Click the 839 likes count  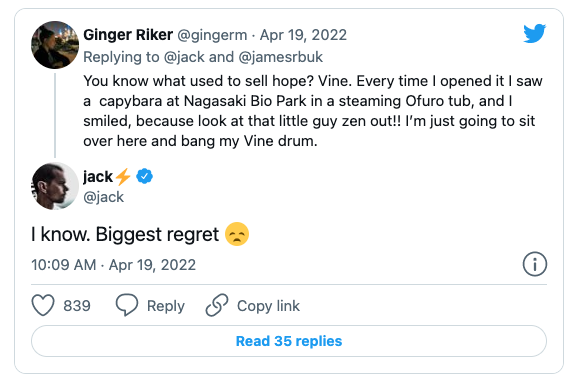click(x=77, y=306)
